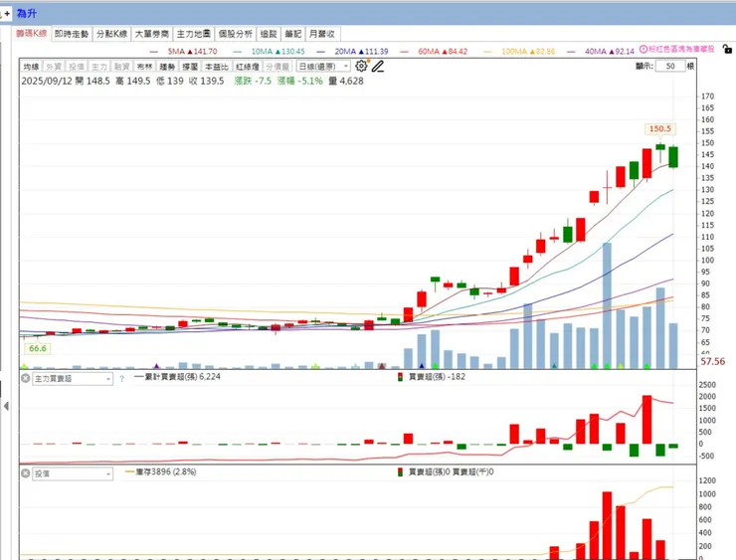Select the pencil drawing tool
The image size is (736, 560).
(x=378, y=67)
